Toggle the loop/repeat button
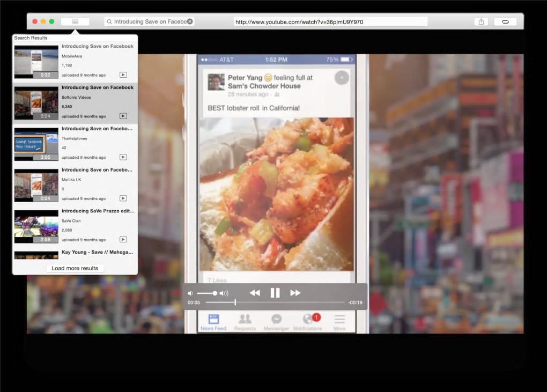547x392 pixels. 505,21
